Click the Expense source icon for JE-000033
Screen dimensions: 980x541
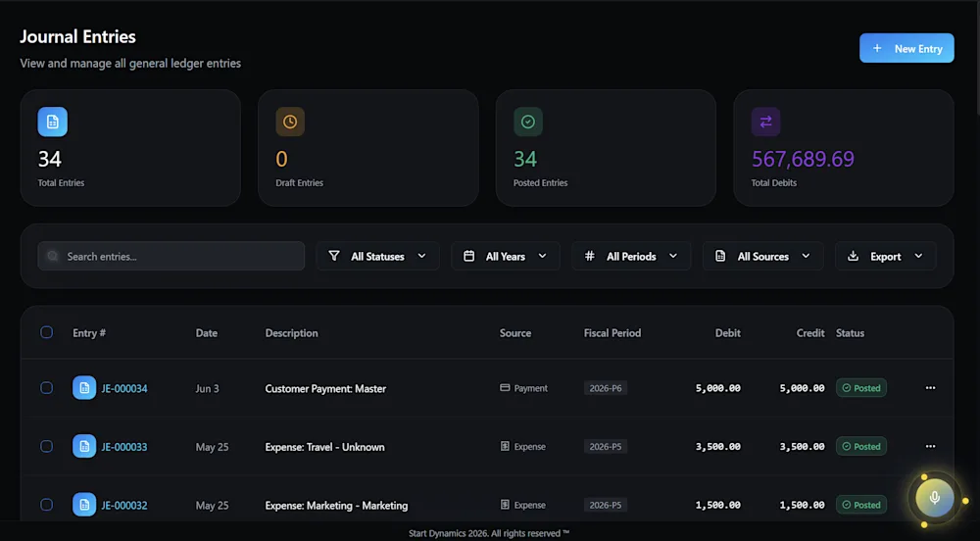tap(505, 446)
